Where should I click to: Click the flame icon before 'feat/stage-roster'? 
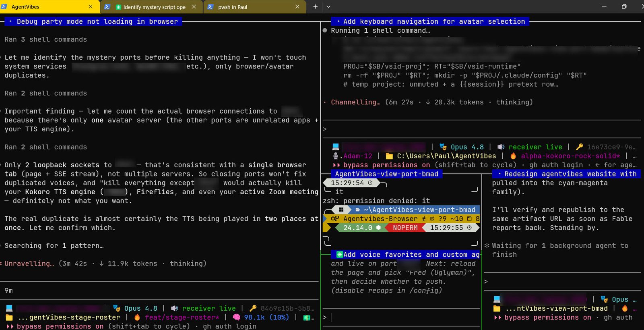137,318
